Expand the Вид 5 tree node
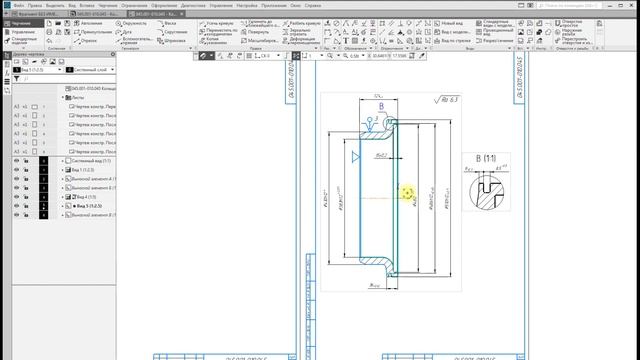The height and width of the screenshot is (360, 640). pos(63,206)
